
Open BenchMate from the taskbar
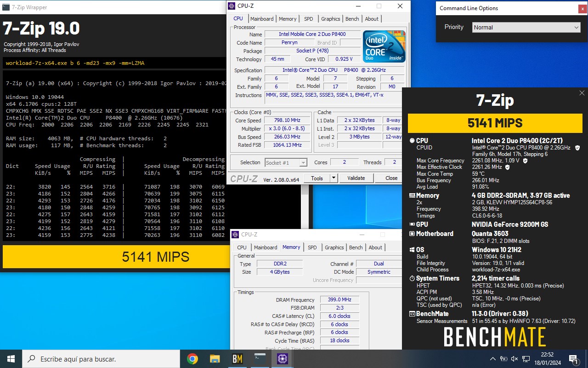tap(237, 359)
